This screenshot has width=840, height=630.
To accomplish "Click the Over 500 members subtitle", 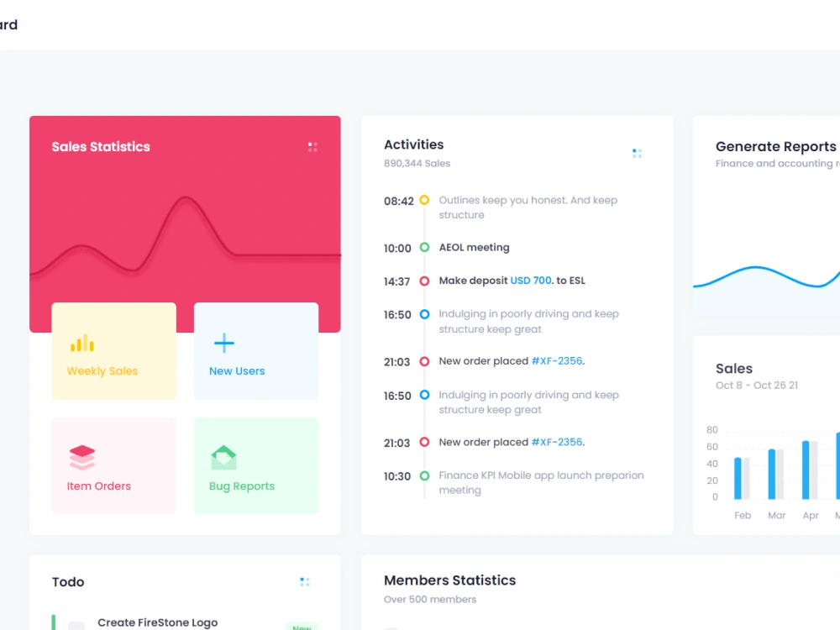I will click(429, 600).
